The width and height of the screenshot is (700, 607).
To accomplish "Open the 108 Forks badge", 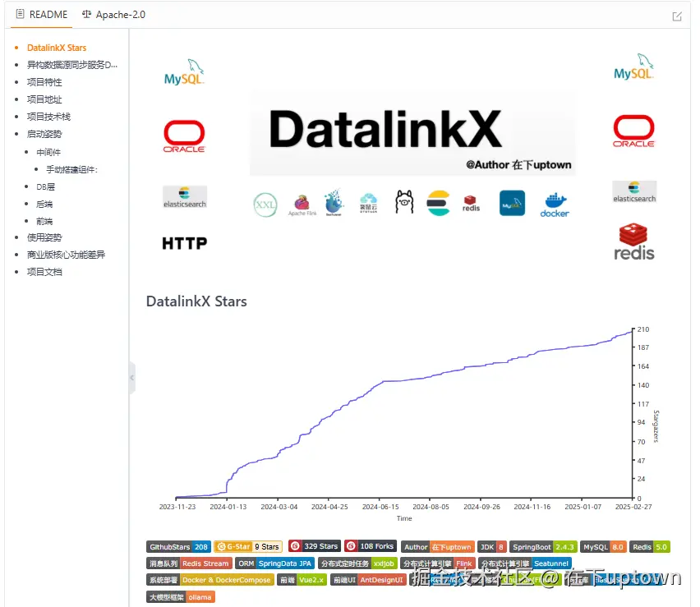I will pyautogui.click(x=370, y=546).
